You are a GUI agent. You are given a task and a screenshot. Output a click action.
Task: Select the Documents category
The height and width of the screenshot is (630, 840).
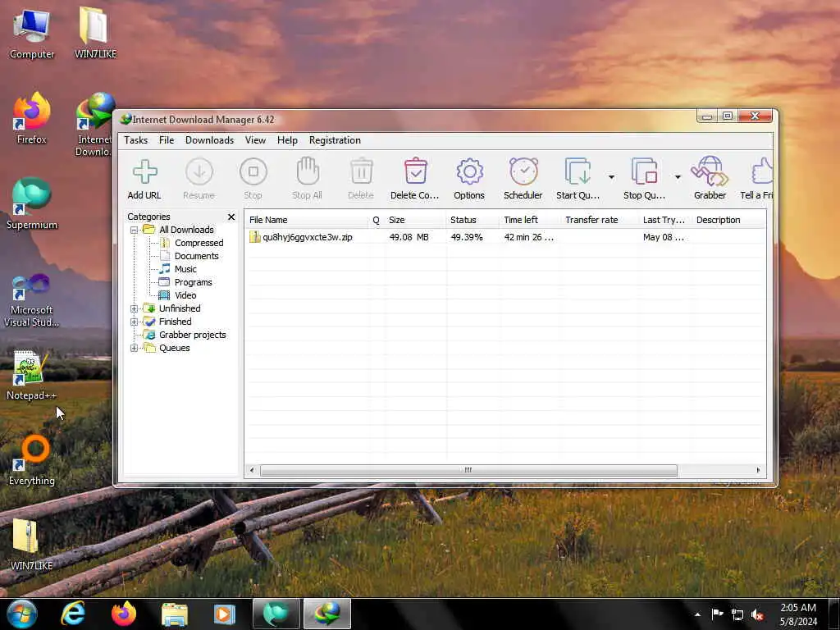pos(197,256)
